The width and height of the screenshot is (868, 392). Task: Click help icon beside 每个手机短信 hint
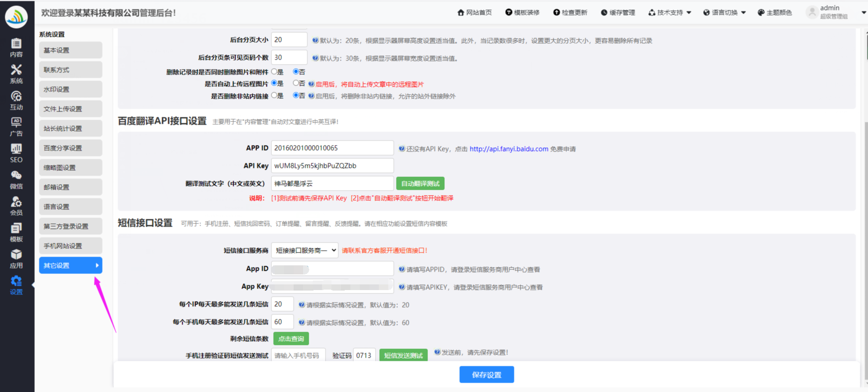(x=302, y=322)
